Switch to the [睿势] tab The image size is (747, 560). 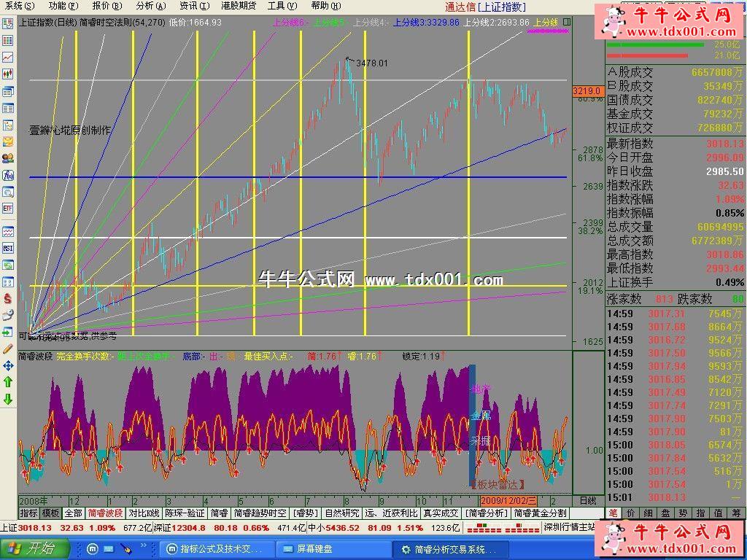click(306, 513)
